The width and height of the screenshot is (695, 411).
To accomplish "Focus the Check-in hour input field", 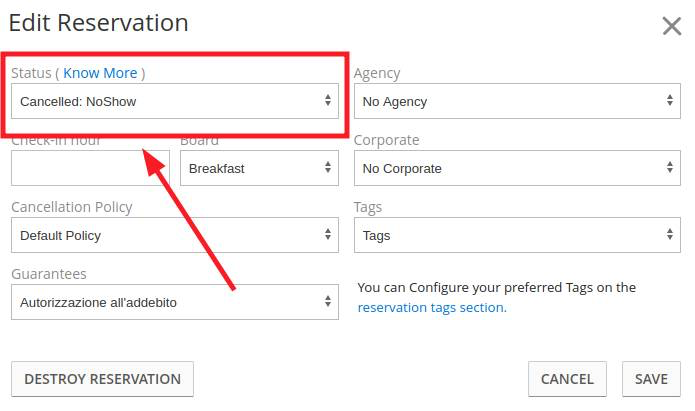I will 90,168.
